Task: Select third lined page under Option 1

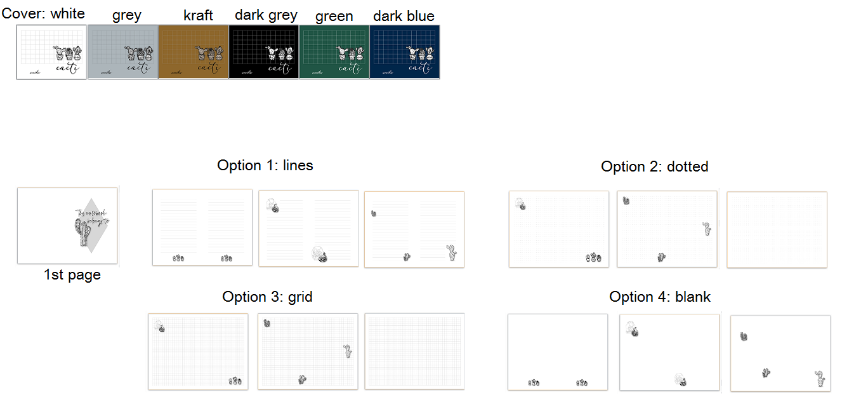Action: coord(414,229)
